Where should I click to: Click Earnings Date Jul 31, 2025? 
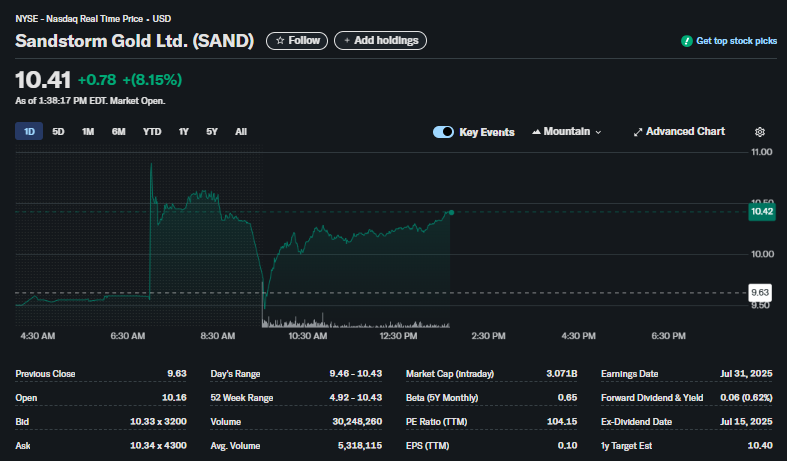point(746,374)
